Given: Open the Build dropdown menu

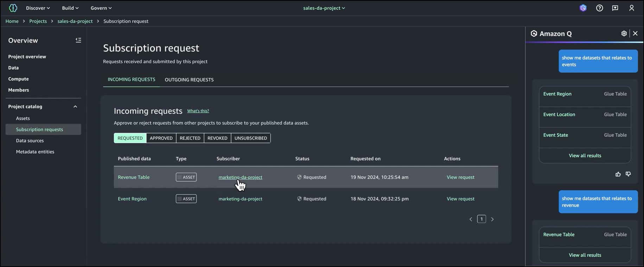Looking at the screenshot, I should pyautogui.click(x=70, y=8).
